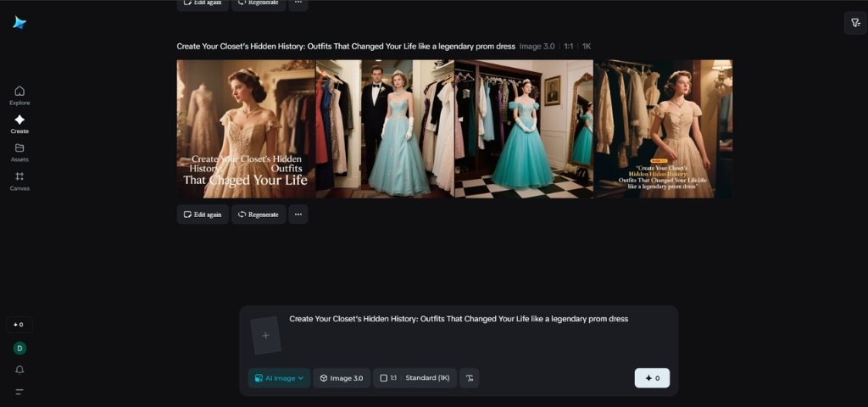Open the notifications bell
The width and height of the screenshot is (868, 407).
(19, 370)
